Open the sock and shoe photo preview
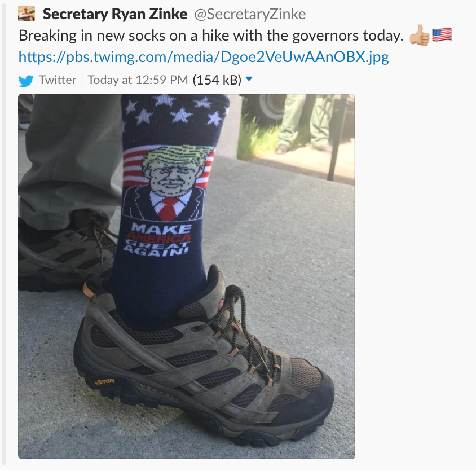476x475 pixels. click(187, 276)
